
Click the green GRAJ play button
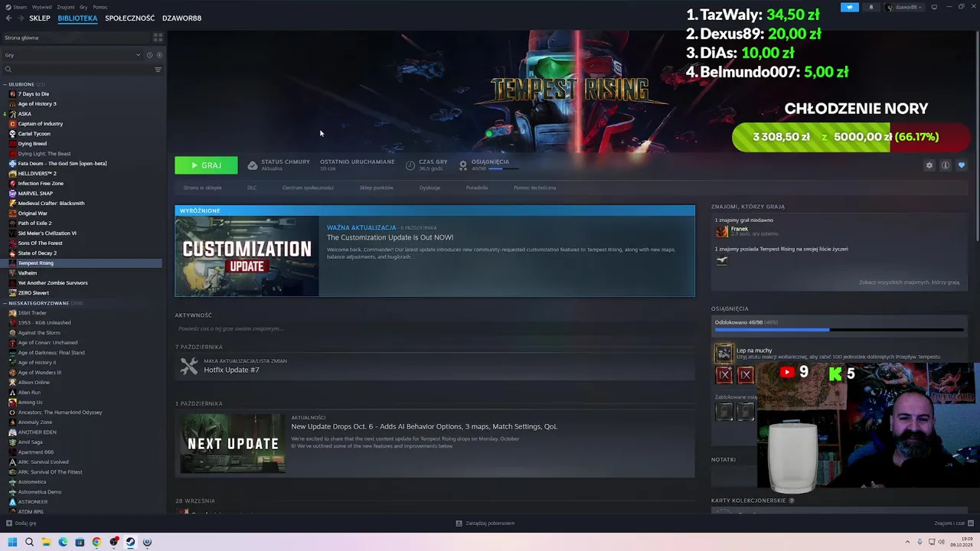pyautogui.click(x=206, y=165)
